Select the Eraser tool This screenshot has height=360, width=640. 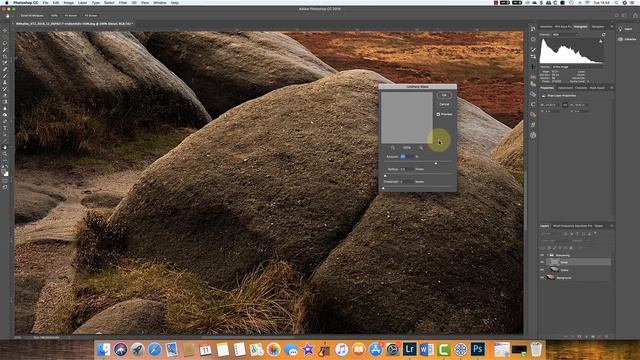pos(5,95)
